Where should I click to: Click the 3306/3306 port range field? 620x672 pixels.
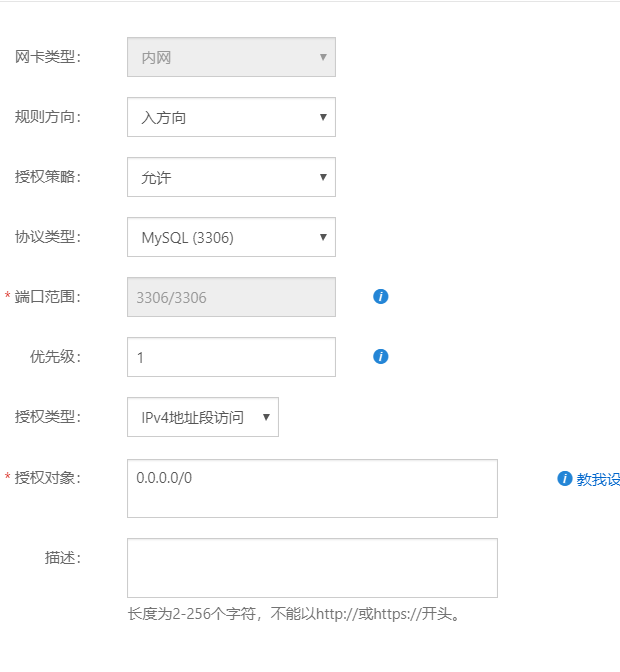click(x=231, y=297)
